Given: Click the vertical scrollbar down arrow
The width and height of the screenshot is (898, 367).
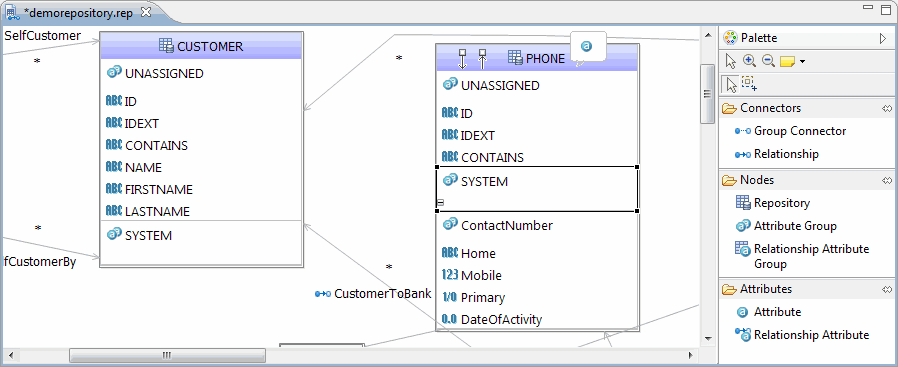Looking at the screenshot, I should pos(708,338).
